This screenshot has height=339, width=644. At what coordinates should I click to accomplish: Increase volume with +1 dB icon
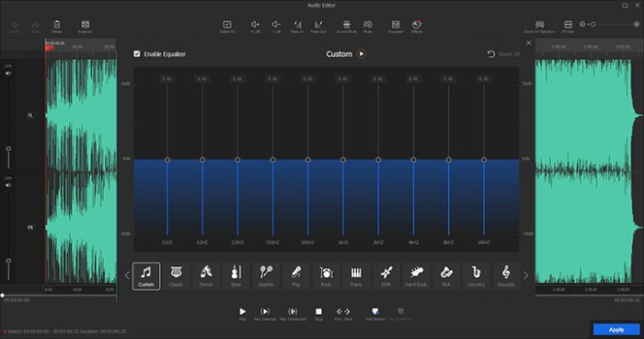point(255,25)
